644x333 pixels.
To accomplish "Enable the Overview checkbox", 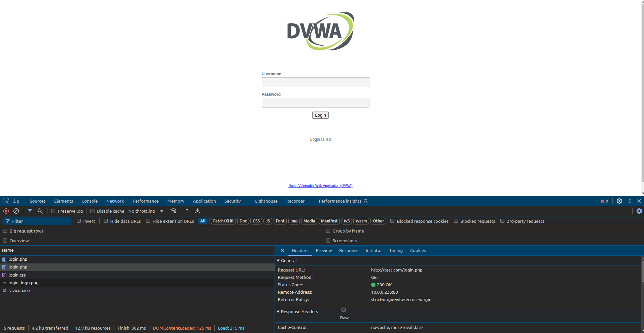I will coord(5,241).
